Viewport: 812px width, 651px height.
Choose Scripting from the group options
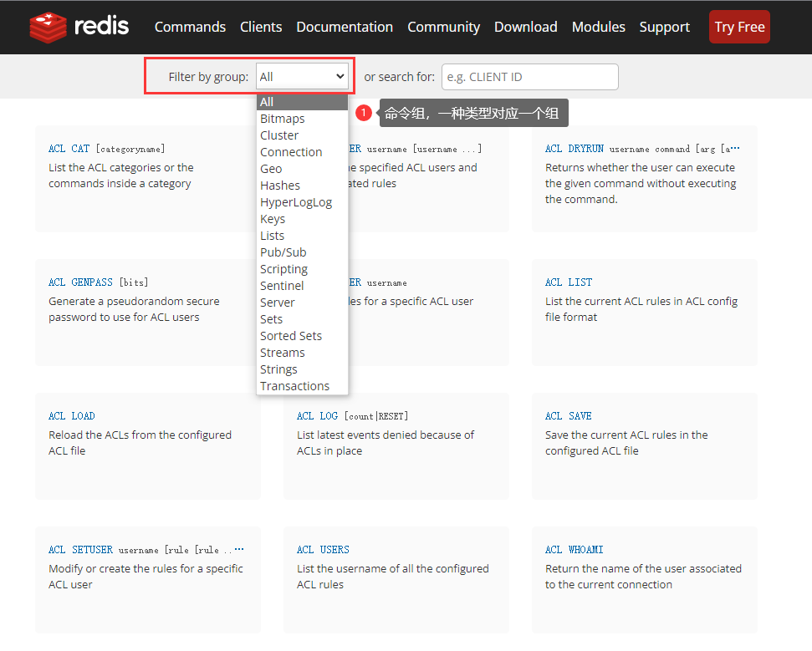pos(303,269)
